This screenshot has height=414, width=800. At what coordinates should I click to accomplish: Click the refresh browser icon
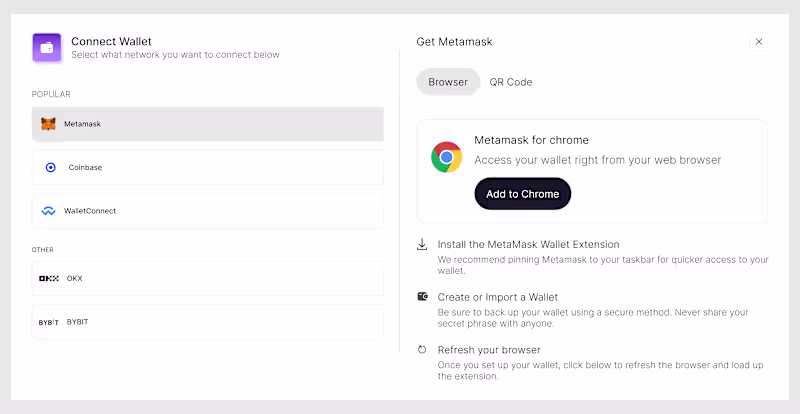pyautogui.click(x=423, y=350)
